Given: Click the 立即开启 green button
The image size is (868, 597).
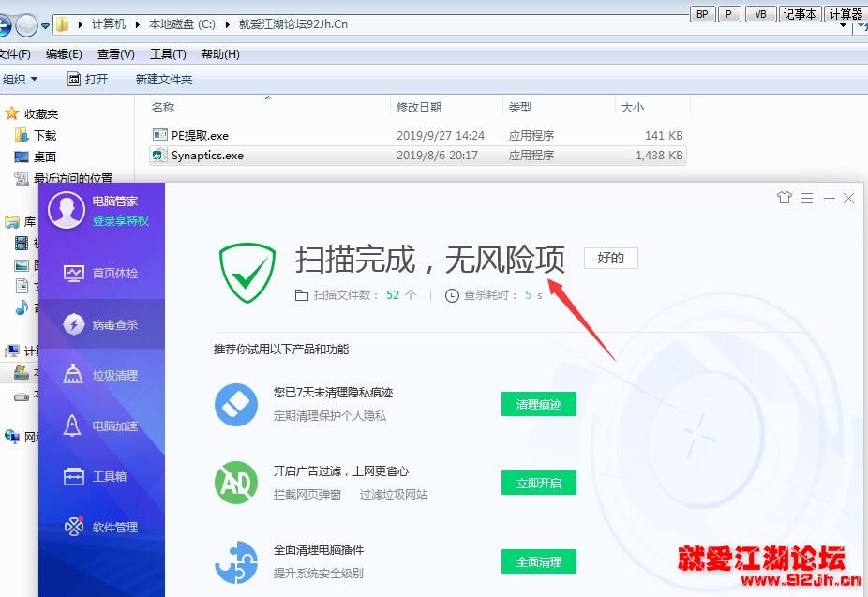Looking at the screenshot, I should (539, 483).
